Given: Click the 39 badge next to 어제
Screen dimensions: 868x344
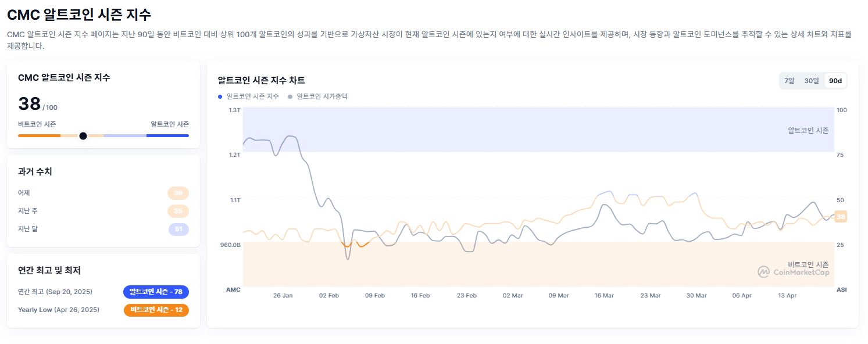Looking at the screenshot, I should [178, 193].
